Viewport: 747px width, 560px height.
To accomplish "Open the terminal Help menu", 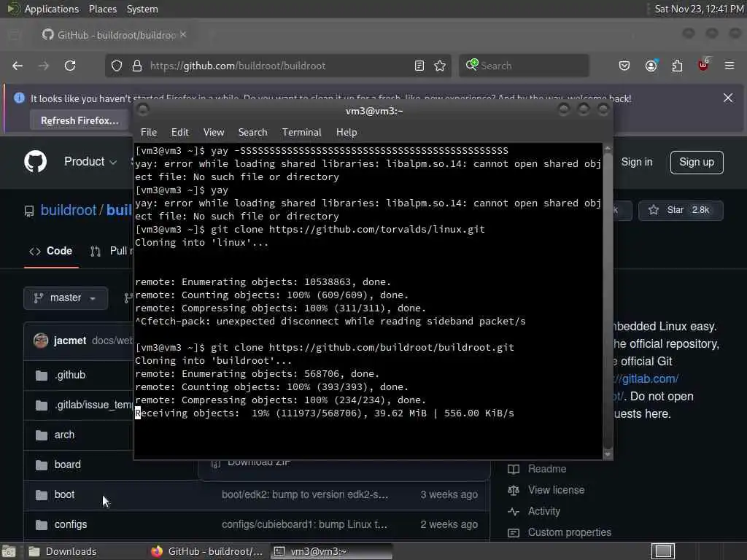I will tap(347, 133).
